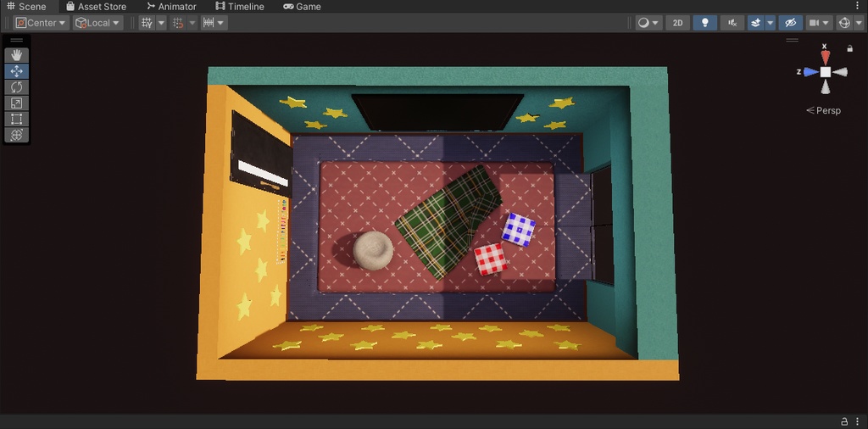Click the grey bottom cone of scene gizmo
The image size is (868, 429).
click(x=826, y=87)
